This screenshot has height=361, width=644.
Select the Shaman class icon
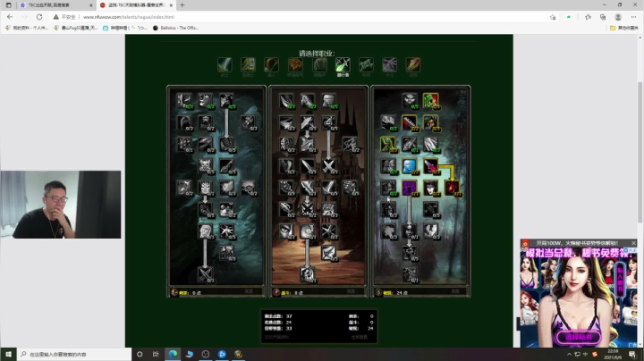(295, 65)
